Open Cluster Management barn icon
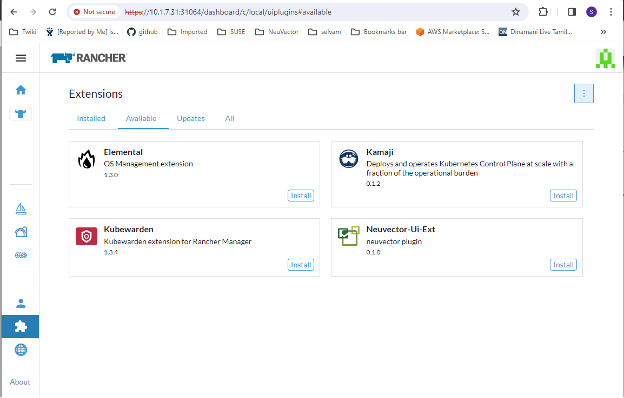Viewport: 624px width, 398px height. (x=21, y=232)
